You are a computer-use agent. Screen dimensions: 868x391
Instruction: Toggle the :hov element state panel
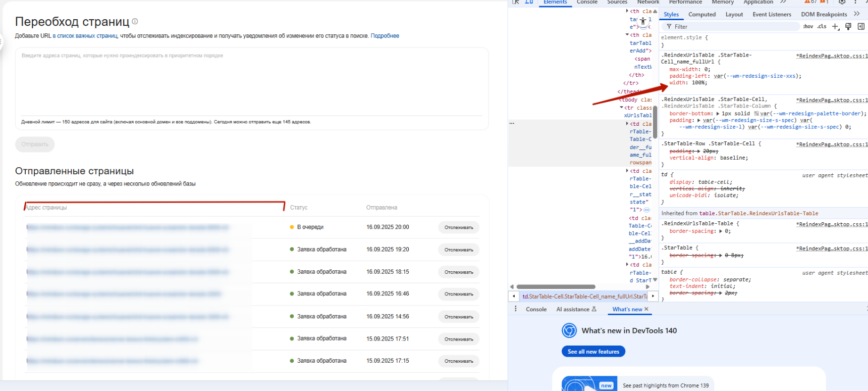tap(808, 27)
